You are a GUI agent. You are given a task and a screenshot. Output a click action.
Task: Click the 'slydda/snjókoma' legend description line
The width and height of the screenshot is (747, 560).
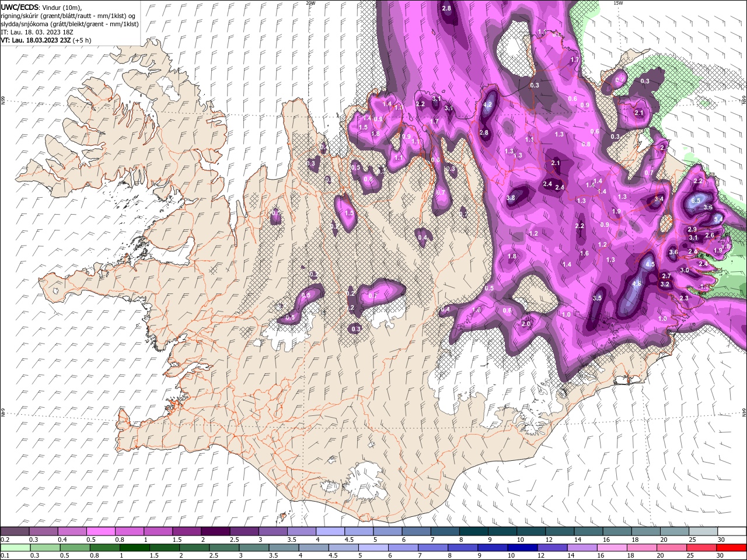(70, 24)
